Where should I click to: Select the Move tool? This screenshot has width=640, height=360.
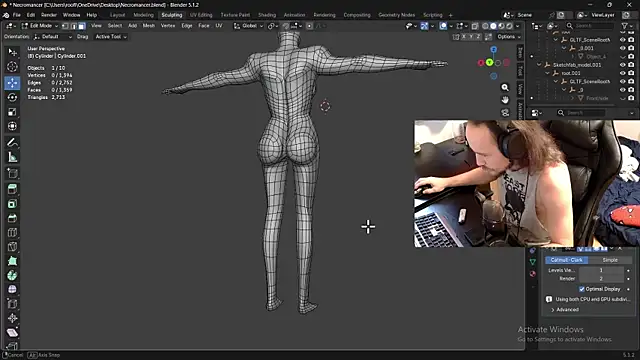tap(12, 83)
